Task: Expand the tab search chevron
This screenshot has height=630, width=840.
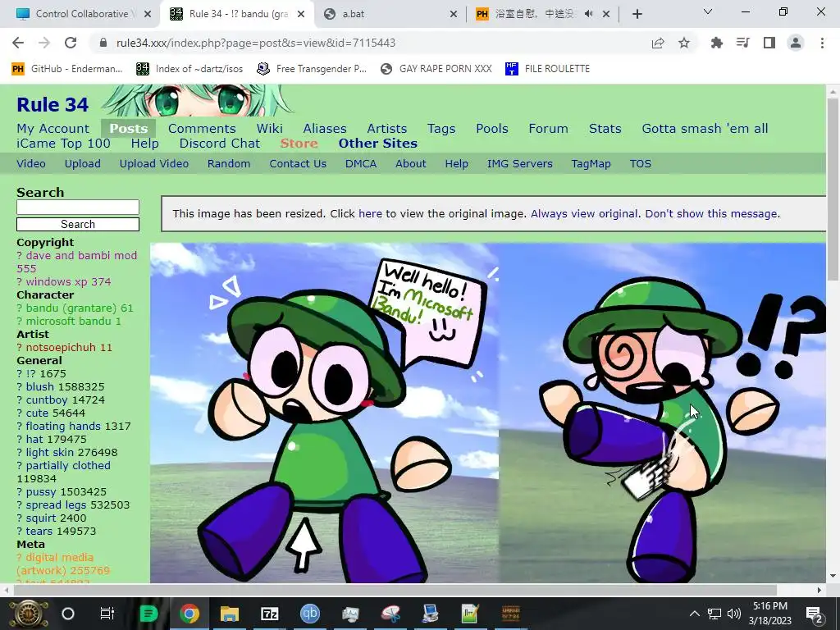Action: pos(708,11)
